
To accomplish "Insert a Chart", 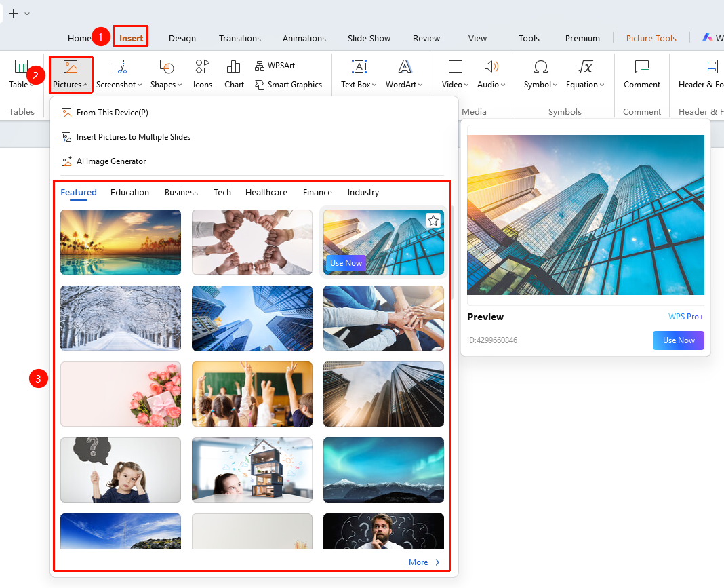I will 234,74.
